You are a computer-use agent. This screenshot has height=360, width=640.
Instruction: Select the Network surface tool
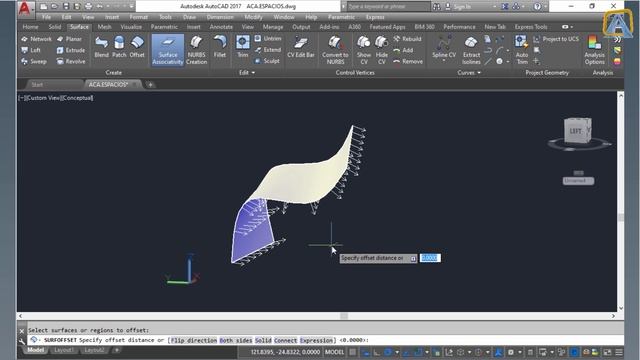(36, 39)
